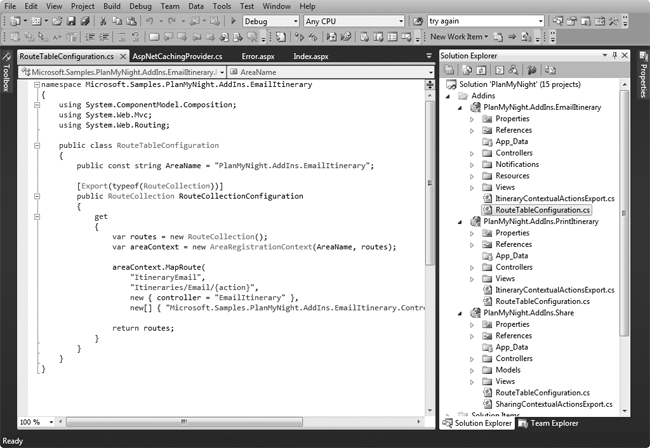
Task: Open the Test menu
Action: pyautogui.click(x=247, y=6)
